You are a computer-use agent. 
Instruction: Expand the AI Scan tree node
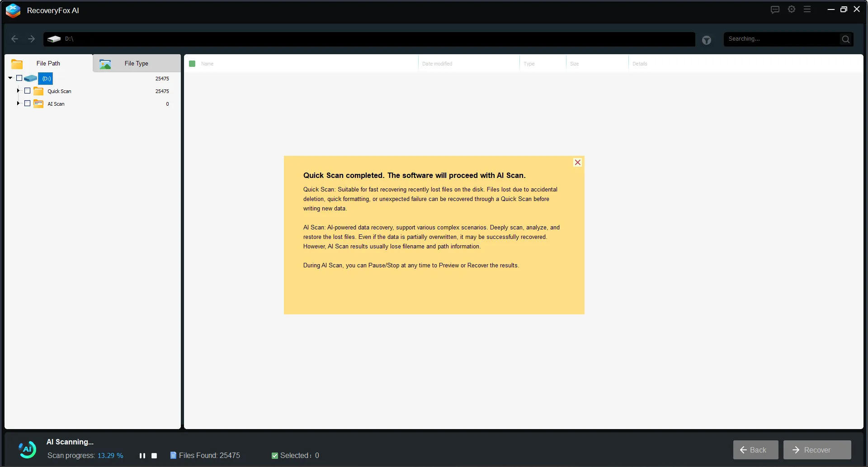18,103
